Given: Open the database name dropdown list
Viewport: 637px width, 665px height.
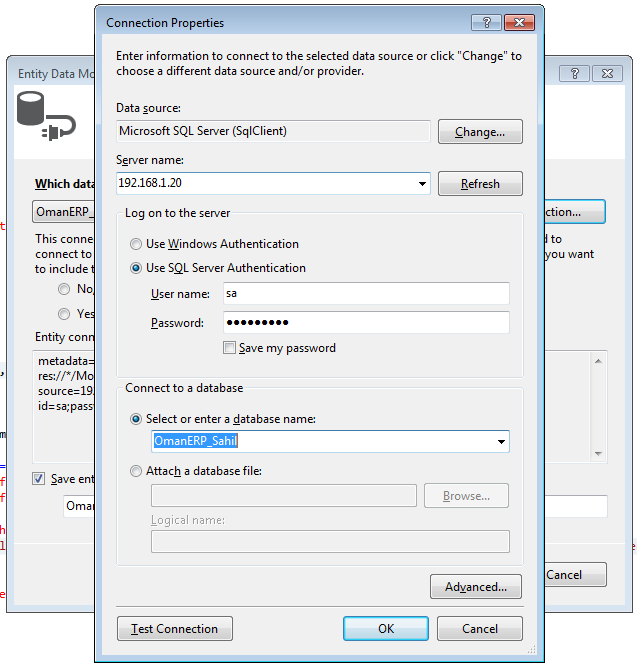Looking at the screenshot, I should coord(501,442).
